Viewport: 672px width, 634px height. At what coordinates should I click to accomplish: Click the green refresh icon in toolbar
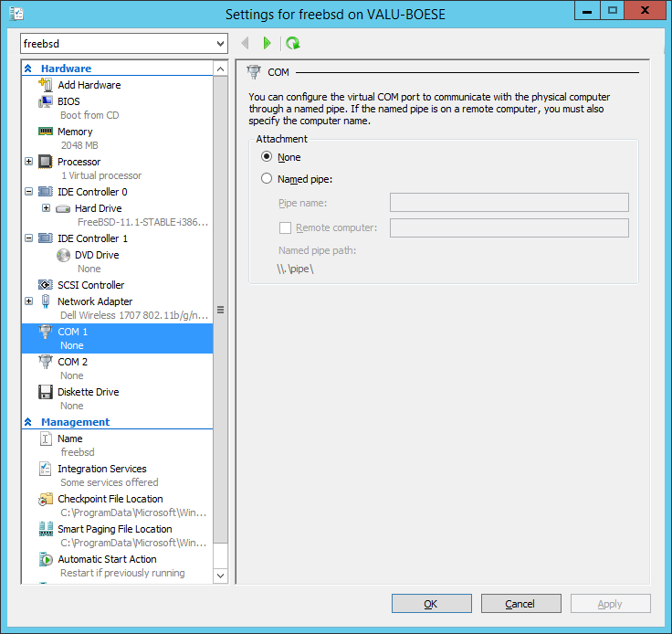[292, 43]
